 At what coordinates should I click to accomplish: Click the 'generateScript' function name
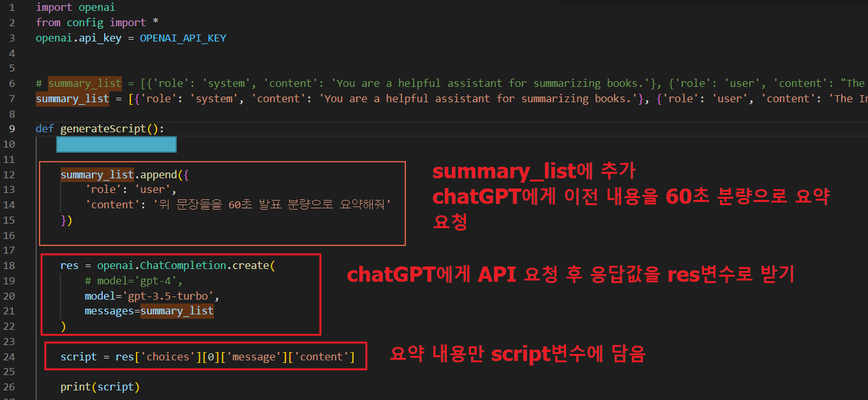[103, 128]
